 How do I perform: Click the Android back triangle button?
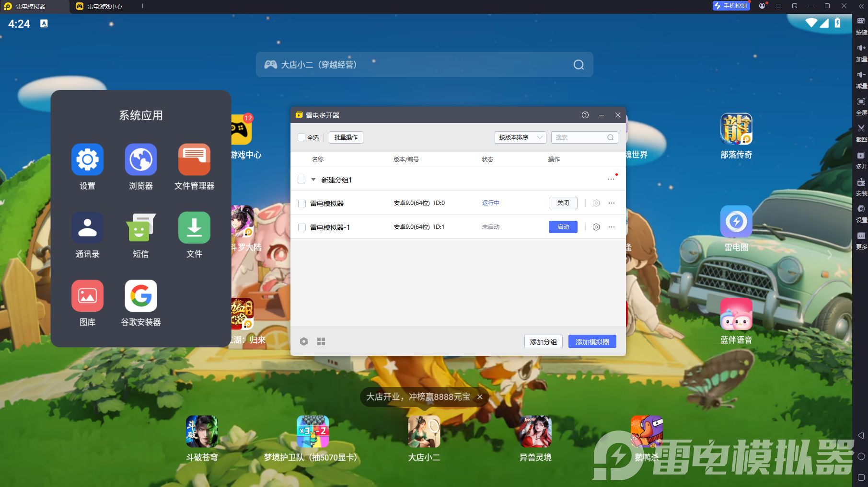tap(861, 435)
